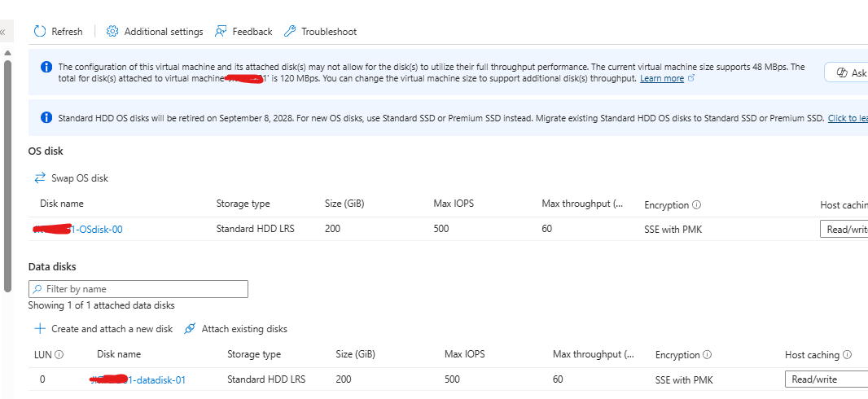Open the Click to learn link in HDD banner
Image resolution: width=868 pixels, height=399 pixels.
(x=848, y=118)
